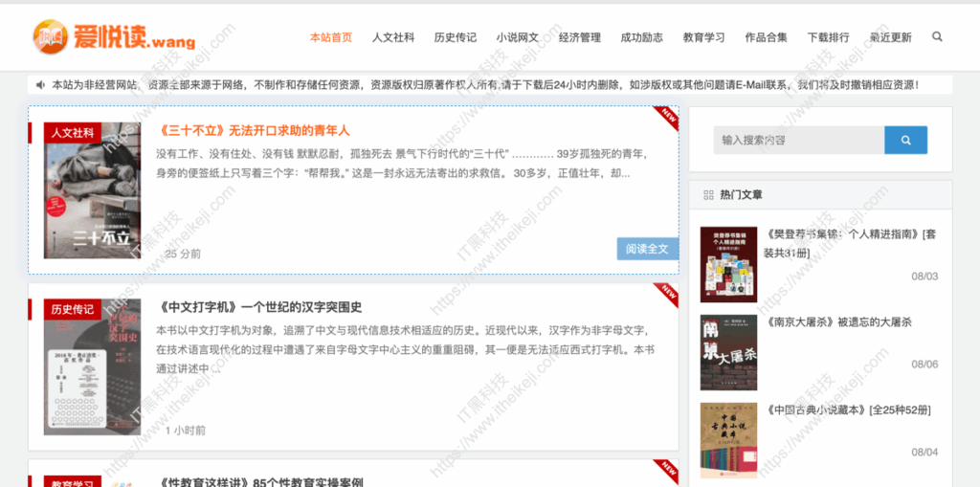Click the 三十不立 book cover

pos(93,190)
